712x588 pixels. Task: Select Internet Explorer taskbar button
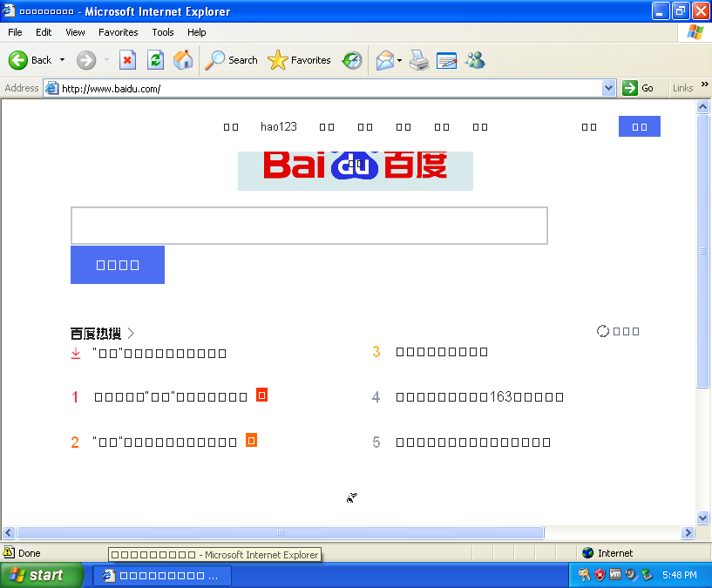(x=162, y=576)
